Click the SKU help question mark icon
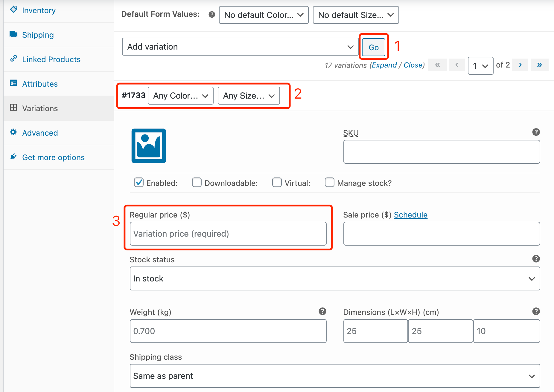Viewport: 554px width, 392px height. point(536,132)
